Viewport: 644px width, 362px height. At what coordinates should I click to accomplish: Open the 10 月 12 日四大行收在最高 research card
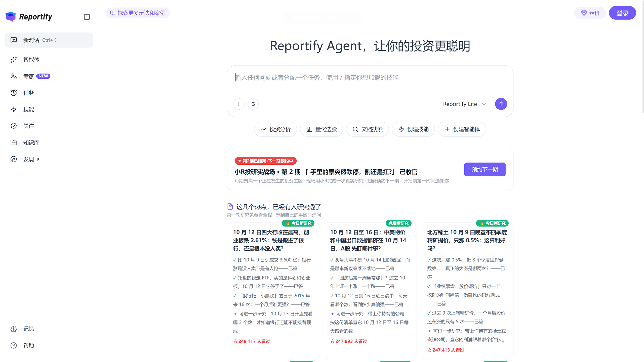click(273, 290)
